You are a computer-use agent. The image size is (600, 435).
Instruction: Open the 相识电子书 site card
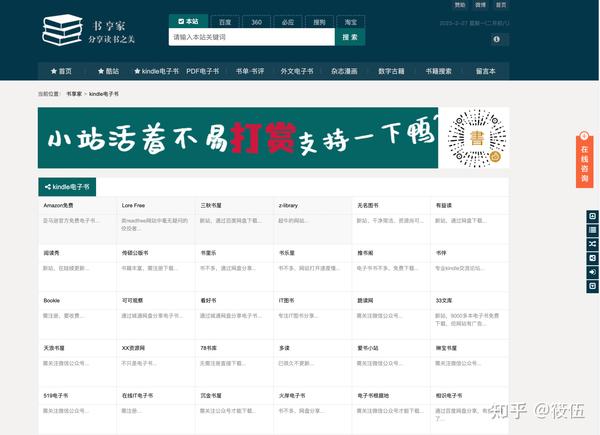[470, 410]
